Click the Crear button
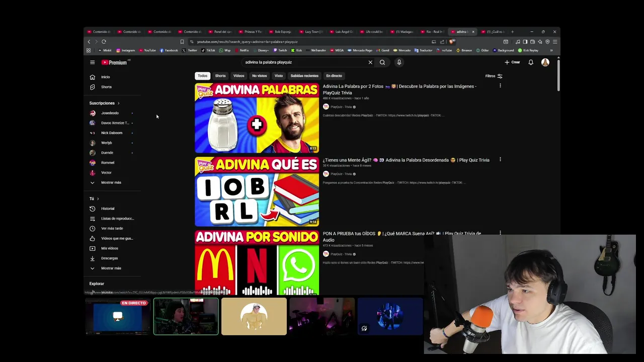 (x=512, y=62)
